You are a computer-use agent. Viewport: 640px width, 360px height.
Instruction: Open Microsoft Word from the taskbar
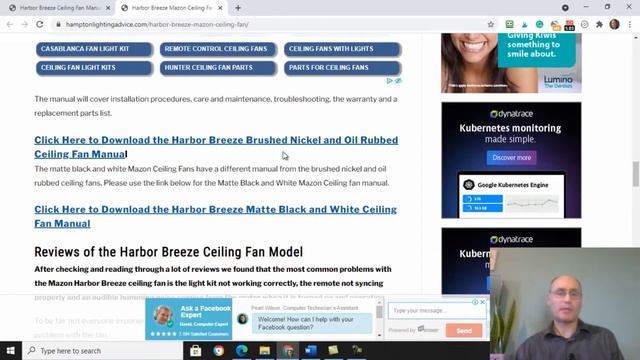310,351
